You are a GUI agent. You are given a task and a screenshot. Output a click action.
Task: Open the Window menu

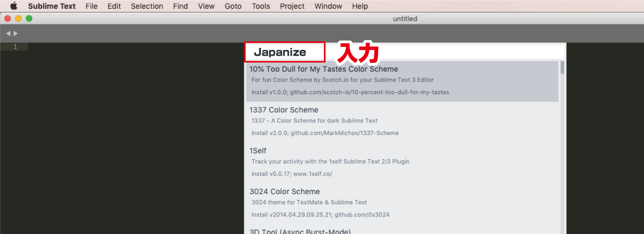pos(328,6)
